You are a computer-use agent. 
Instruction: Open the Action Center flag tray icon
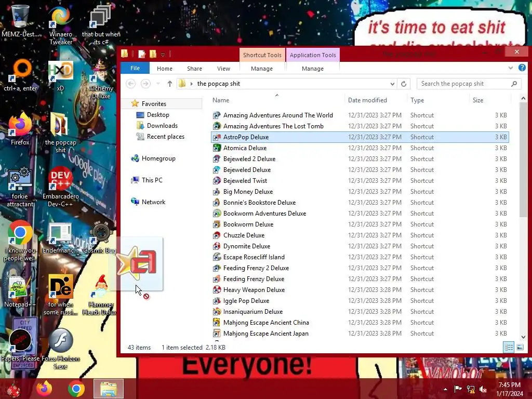click(x=458, y=389)
